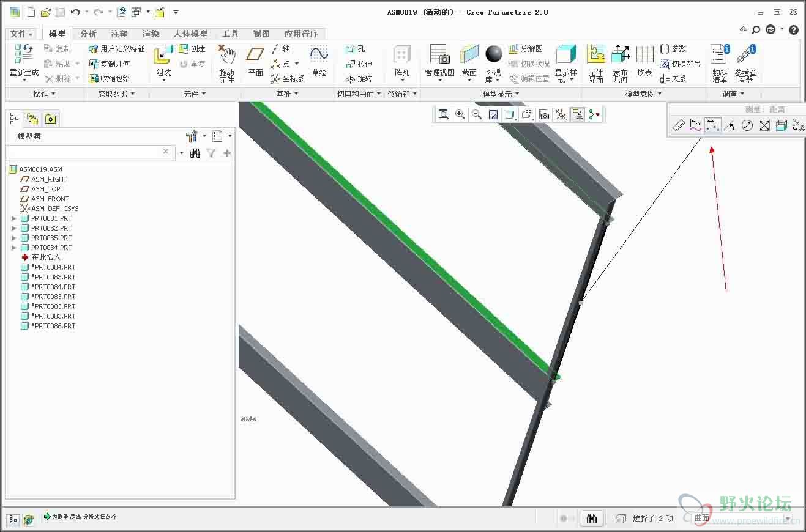Select the Revolve (旋转) tool

coord(359,79)
